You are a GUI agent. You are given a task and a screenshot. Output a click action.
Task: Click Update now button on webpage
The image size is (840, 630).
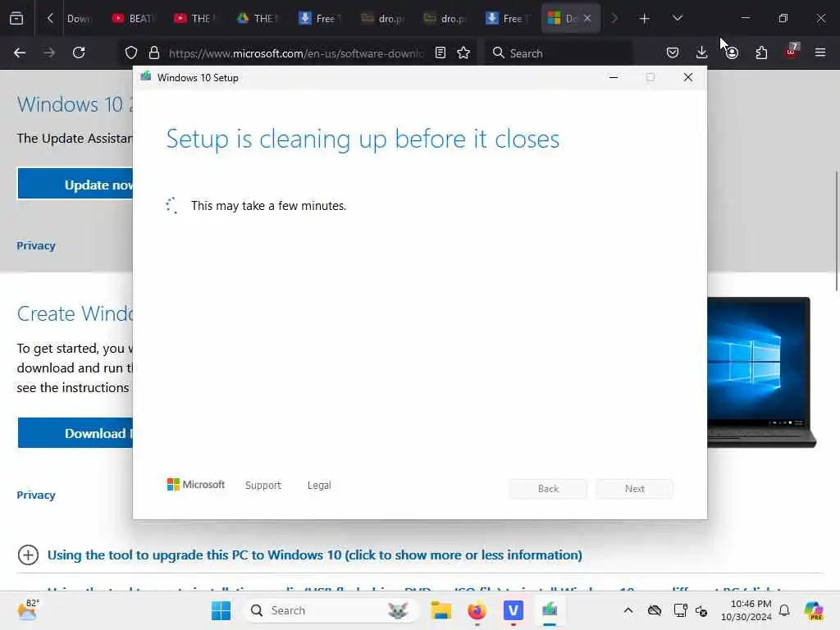pos(75,185)
